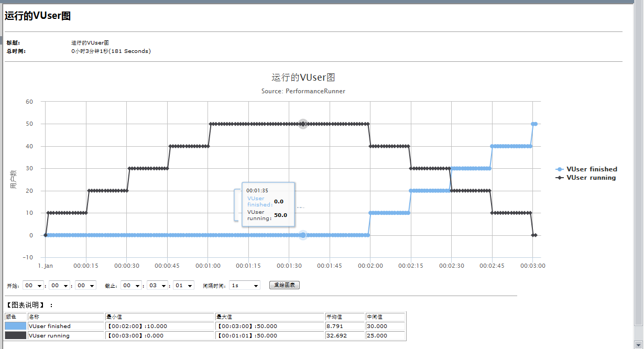Expand the end time second dropdown showing 01

[183, 286]
